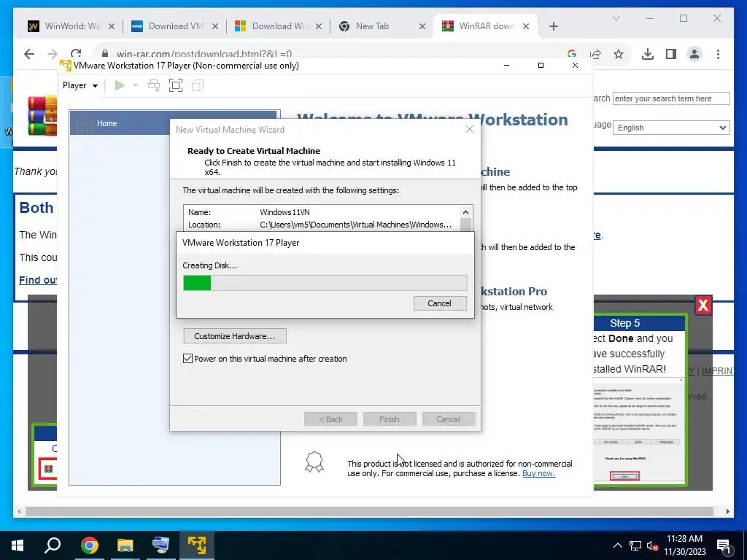Open the Windows Start menu
Screen dimensions: 747x560
18,545
